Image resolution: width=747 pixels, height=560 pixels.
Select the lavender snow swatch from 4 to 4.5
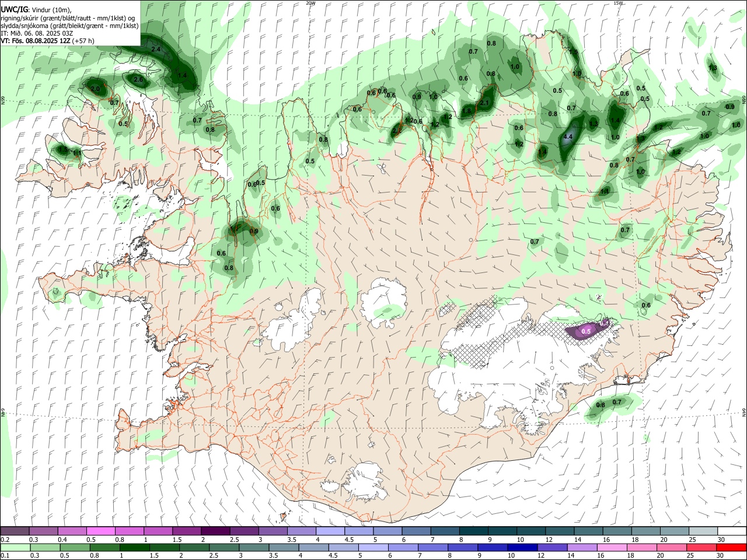[x=330, y=531]
